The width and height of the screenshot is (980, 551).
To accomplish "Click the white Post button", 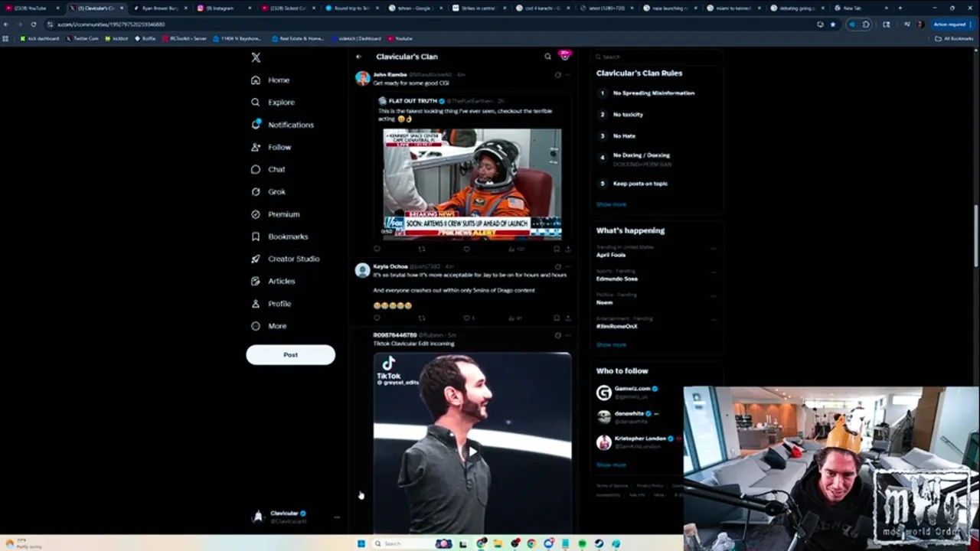I will [290, 354].
